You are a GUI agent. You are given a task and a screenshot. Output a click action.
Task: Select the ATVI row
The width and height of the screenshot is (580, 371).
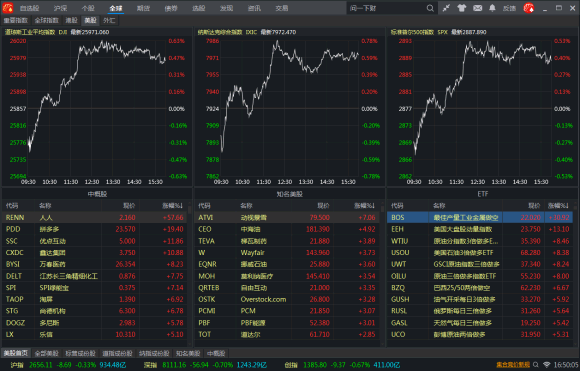click(x=287, y=217)
